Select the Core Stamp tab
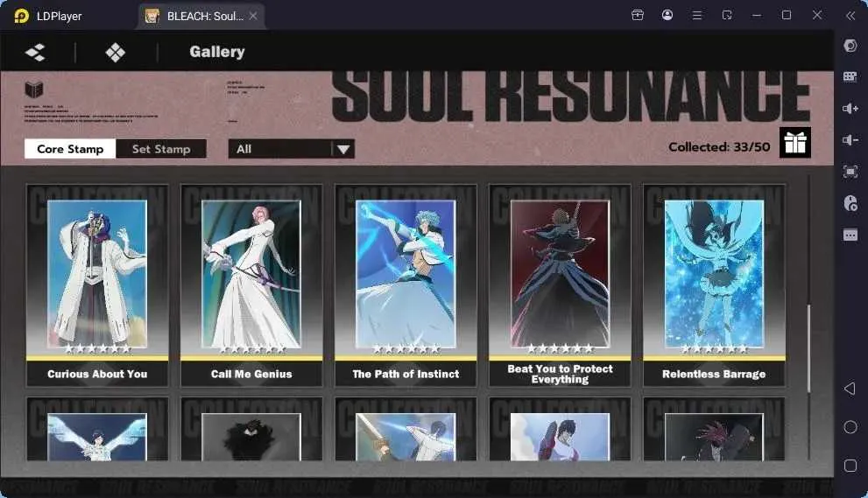 [70, 149]
